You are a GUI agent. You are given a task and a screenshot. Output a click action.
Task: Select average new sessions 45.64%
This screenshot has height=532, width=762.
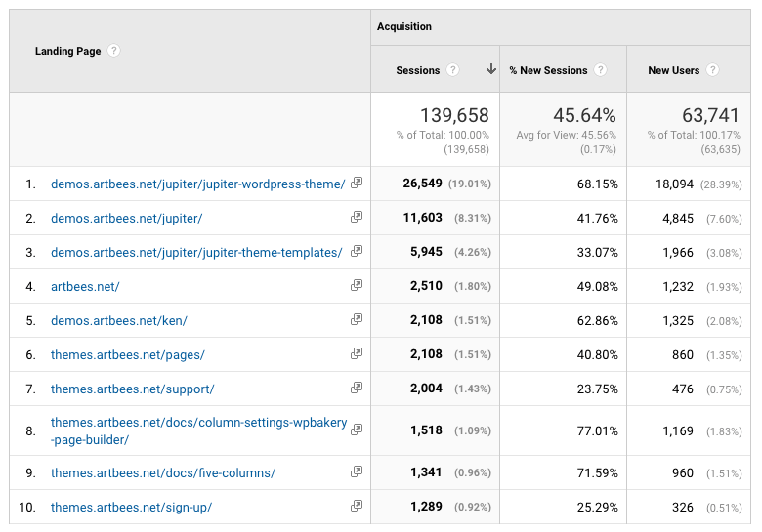[x=584, y=115]
